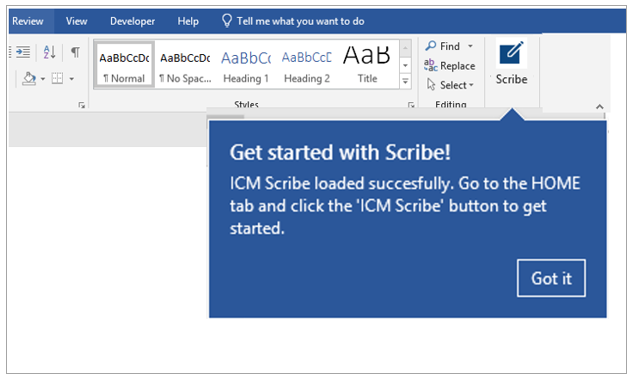Click the Replace button
The height and width of the screenshot is (386, 636).
449,66
